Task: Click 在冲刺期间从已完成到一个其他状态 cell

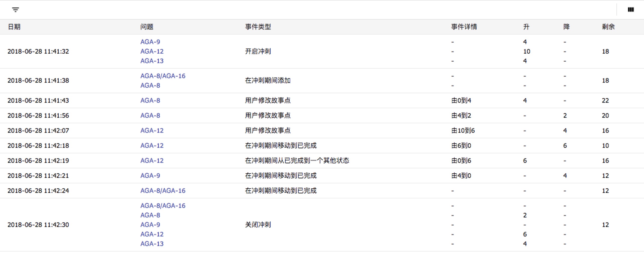Action: tap(297, 161)
